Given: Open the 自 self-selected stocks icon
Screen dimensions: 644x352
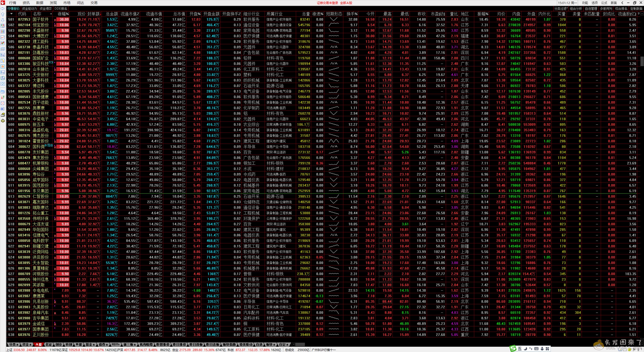Looking at the screenshot, I should 3,66.
